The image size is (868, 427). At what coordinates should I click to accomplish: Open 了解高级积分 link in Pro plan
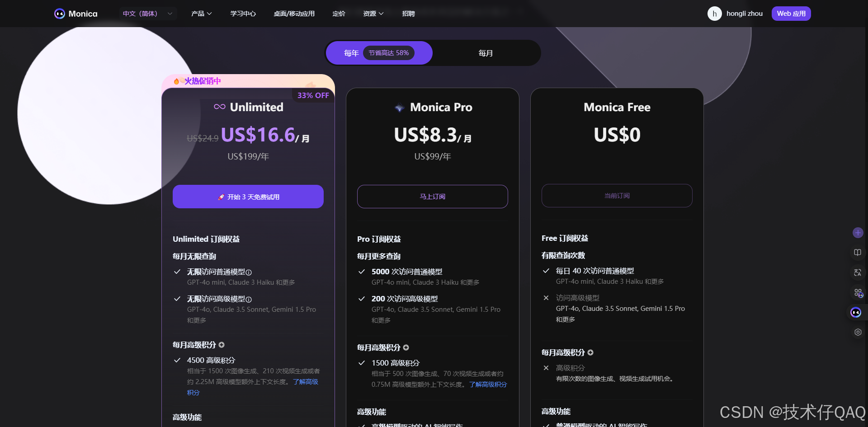(488, 385)
